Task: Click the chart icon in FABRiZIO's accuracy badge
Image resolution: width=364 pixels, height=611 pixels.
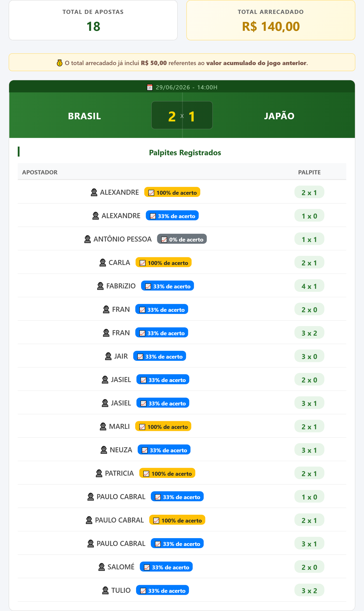Action: pos(148,287)
